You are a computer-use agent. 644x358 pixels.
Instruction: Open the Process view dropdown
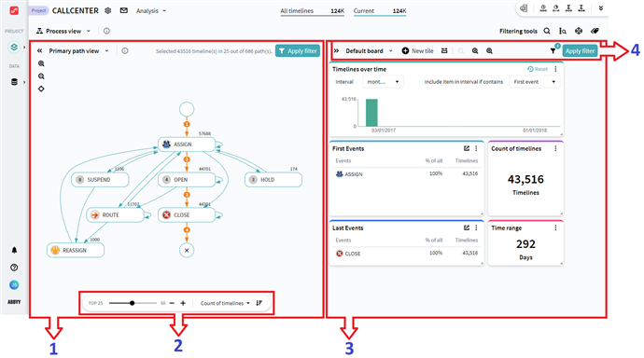[63, 31]
